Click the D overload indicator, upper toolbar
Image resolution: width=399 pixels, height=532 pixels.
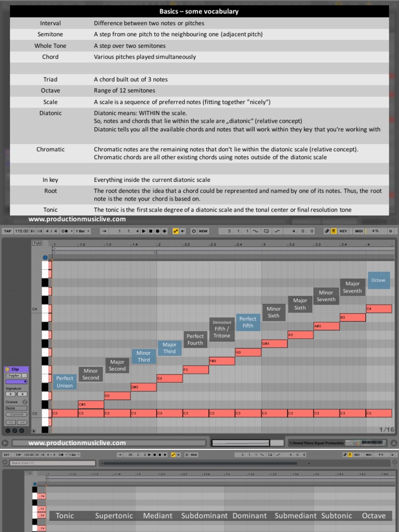(x=391, y=231)
